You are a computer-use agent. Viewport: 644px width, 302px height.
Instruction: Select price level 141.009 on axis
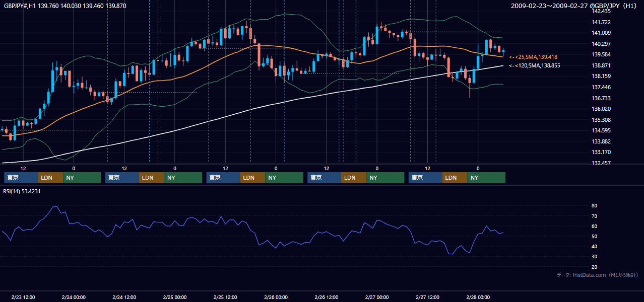tap(601, 33)
